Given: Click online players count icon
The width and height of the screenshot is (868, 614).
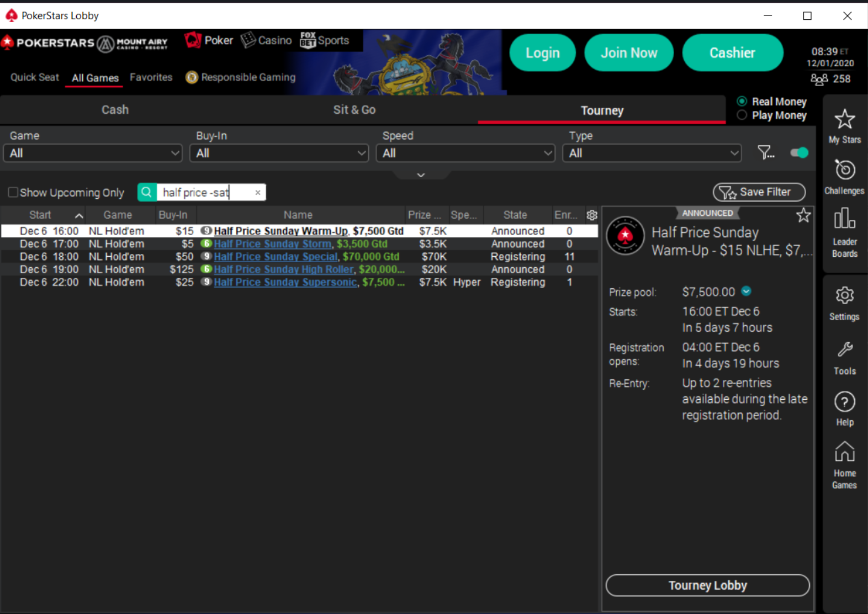Looking at the screenshot, I should (x=819, y=79).
